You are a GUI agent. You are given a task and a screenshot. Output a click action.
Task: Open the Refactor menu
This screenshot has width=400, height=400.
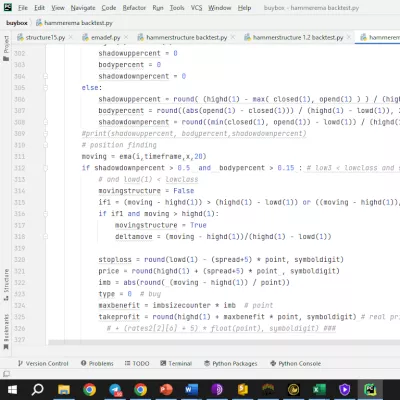[x=134, y=7]
